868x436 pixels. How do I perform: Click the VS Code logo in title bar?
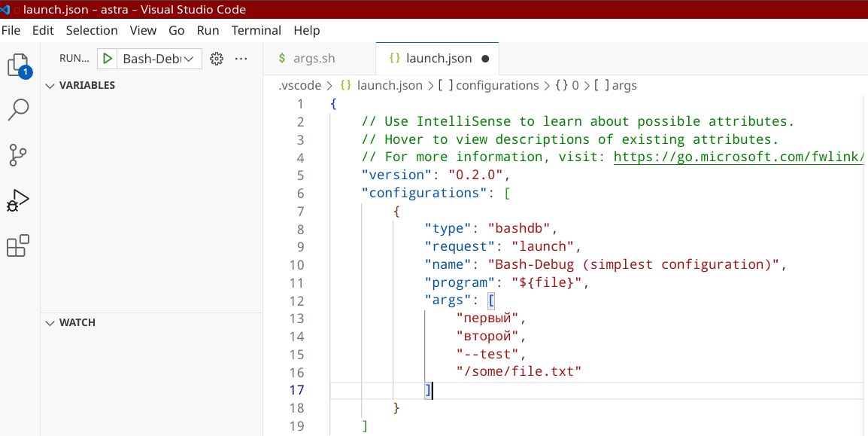5,10
